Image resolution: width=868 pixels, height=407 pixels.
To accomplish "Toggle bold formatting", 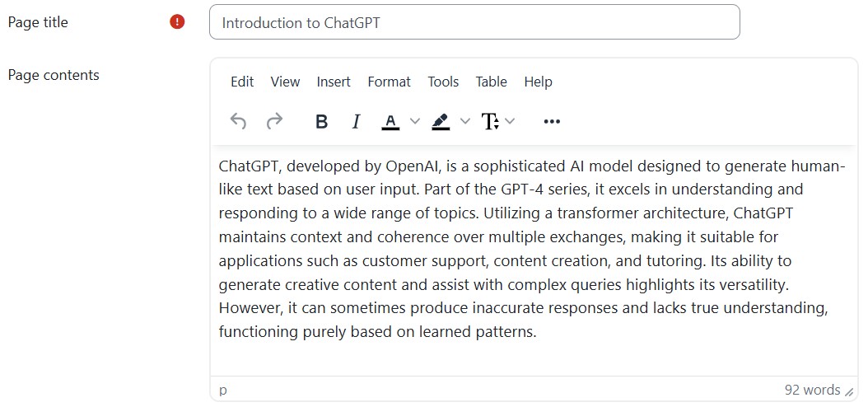I will [321, 122].
